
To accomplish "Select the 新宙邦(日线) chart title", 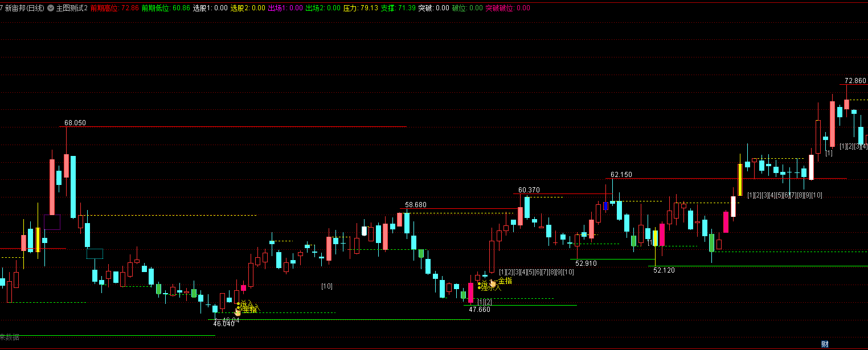I will tap(24, 9).
